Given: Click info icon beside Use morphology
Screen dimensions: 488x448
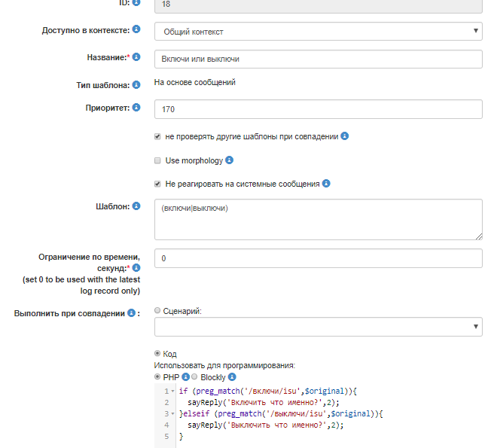Looking at the screenshot, I should [230, 160].
